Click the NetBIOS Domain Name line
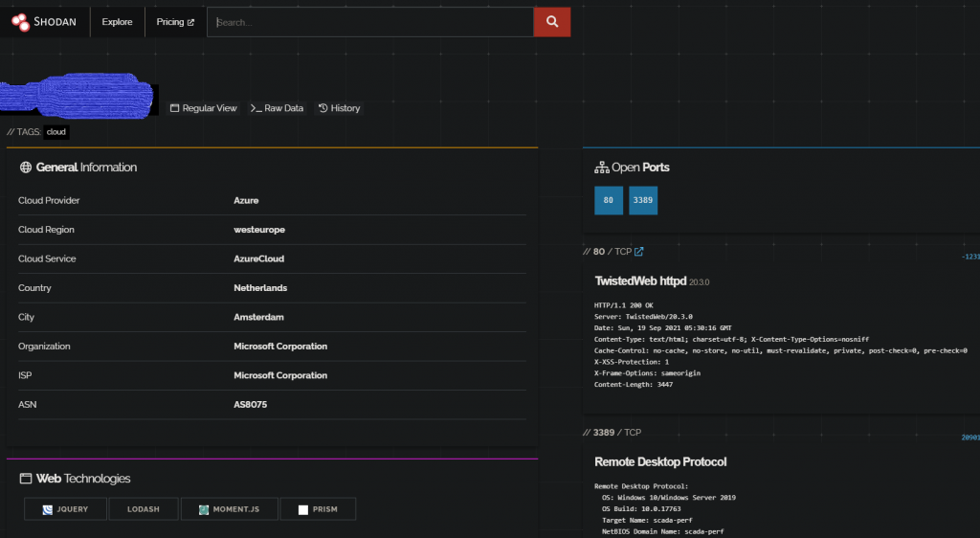The width and height of the screenshot is (980, 538). coord(662,531)
